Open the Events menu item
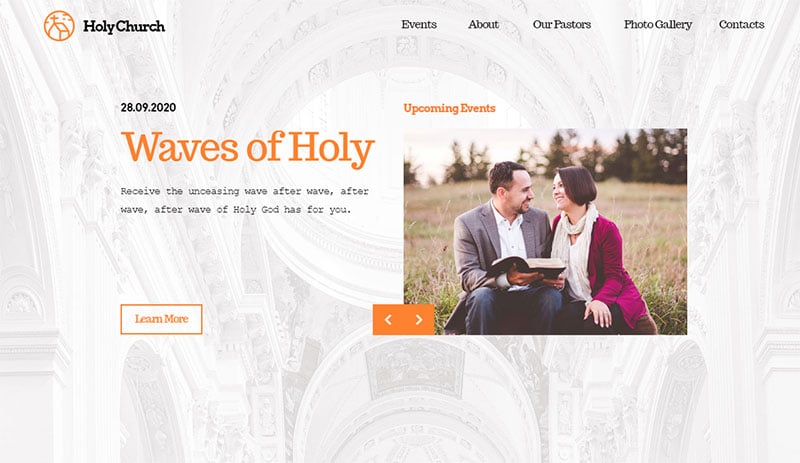This screenshot has width=800, height=463. [x=419, y=25]
